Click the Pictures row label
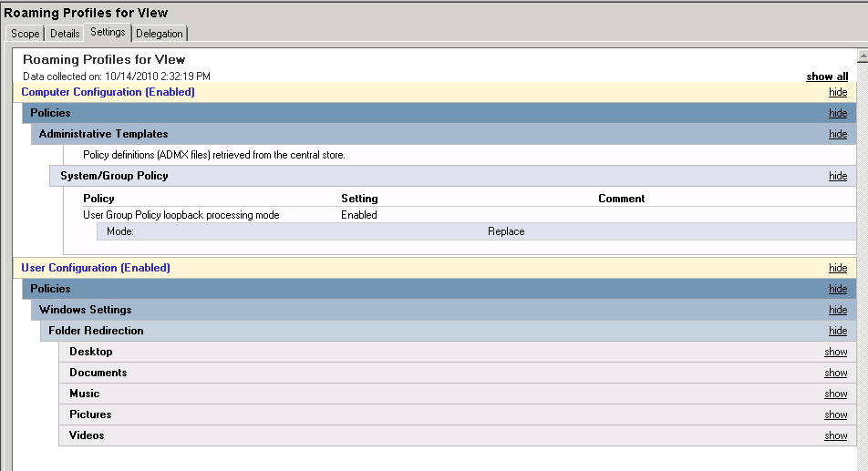This screenshot has height=471, width=868. [x=90, y=415]
